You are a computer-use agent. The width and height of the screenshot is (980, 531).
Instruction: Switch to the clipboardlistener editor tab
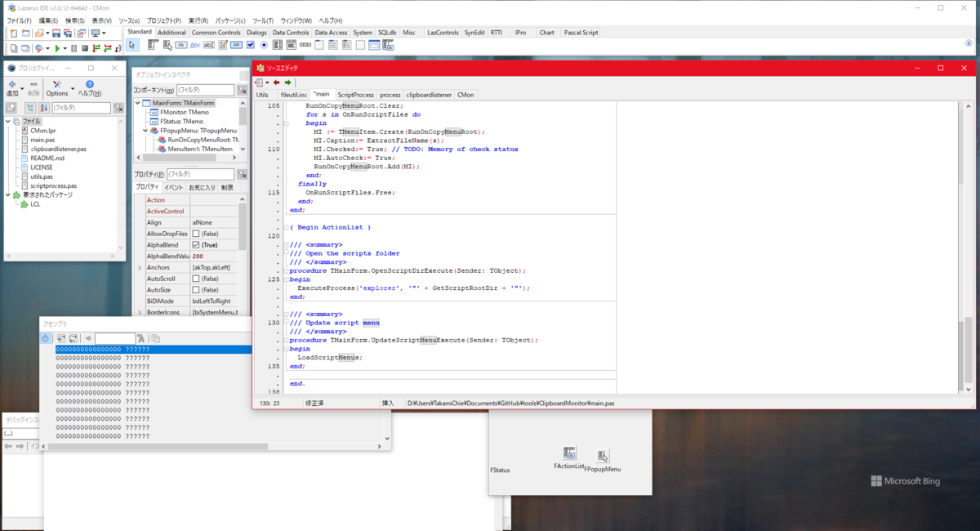click(429, 95)
